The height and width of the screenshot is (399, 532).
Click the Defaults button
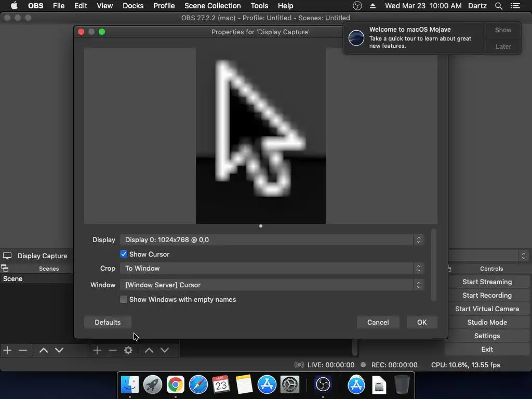coord(108,322)
